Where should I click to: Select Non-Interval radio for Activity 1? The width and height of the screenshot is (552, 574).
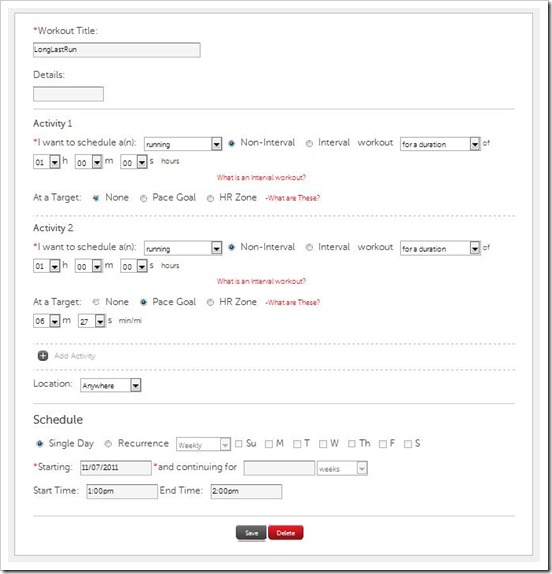[231, 144]
